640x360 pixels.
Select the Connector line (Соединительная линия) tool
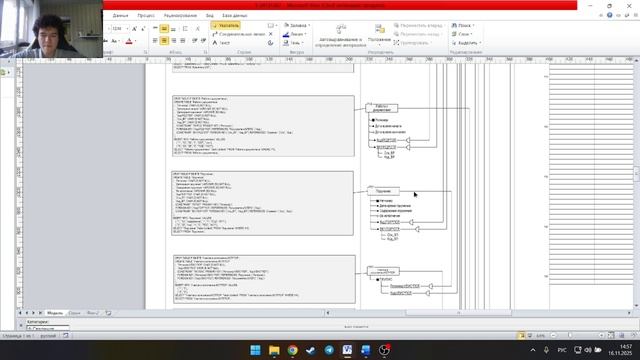click(x=239, y=34)
